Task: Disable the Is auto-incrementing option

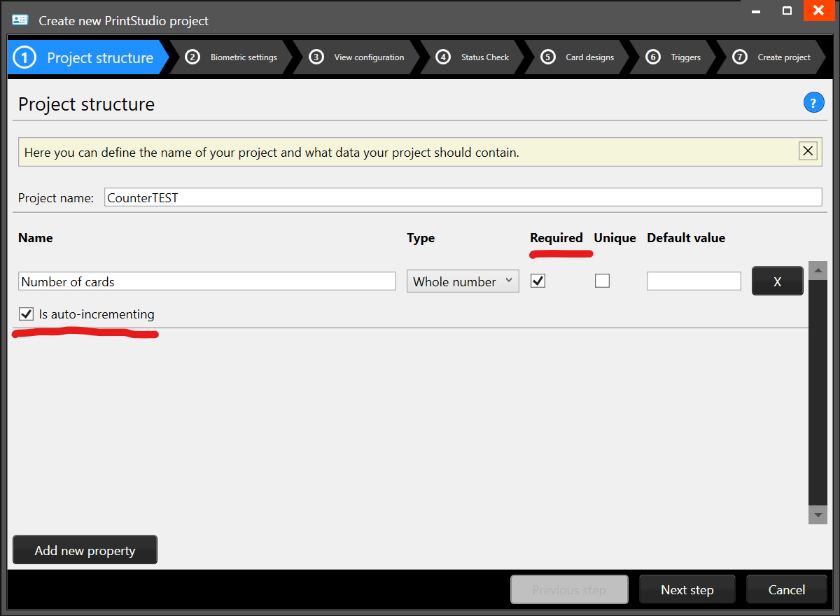Action: [26, 314]
